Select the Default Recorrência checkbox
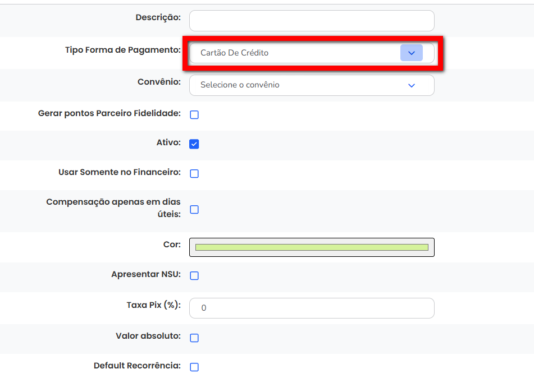Screen dimensions: 534x392 click(x=194, y=367)
